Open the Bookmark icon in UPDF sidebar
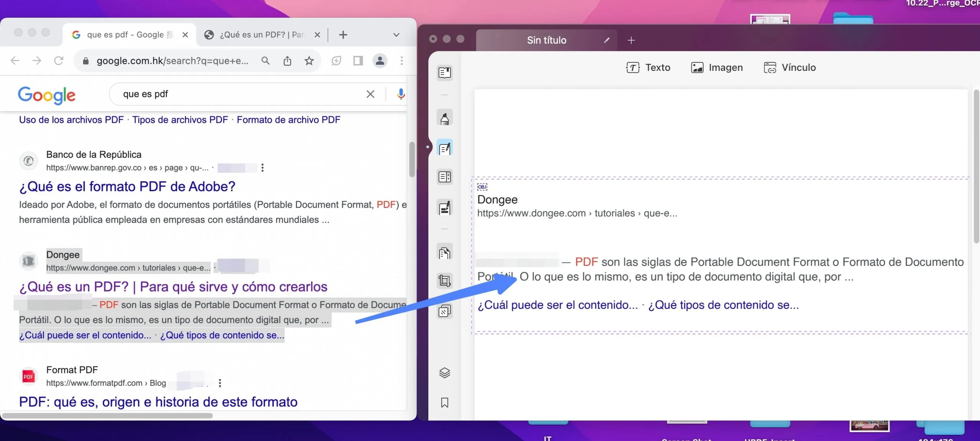Screen dimensions: 980x441 pos(444,403)
